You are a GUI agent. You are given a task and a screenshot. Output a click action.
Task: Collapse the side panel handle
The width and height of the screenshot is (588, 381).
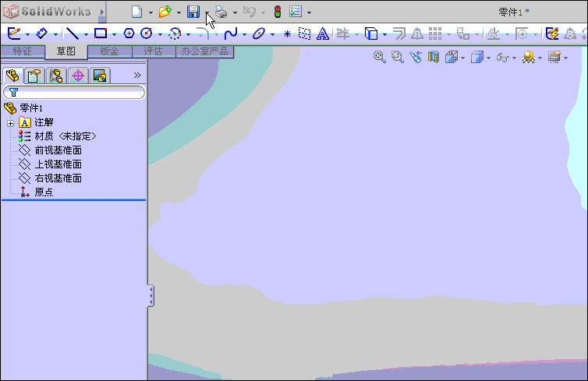(151, 296)
